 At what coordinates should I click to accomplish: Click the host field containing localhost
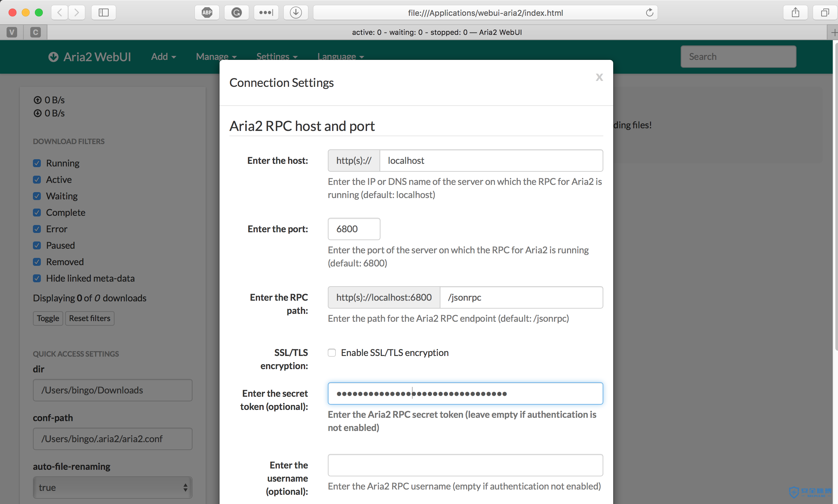pyautogui.click(x=491, y=161)
